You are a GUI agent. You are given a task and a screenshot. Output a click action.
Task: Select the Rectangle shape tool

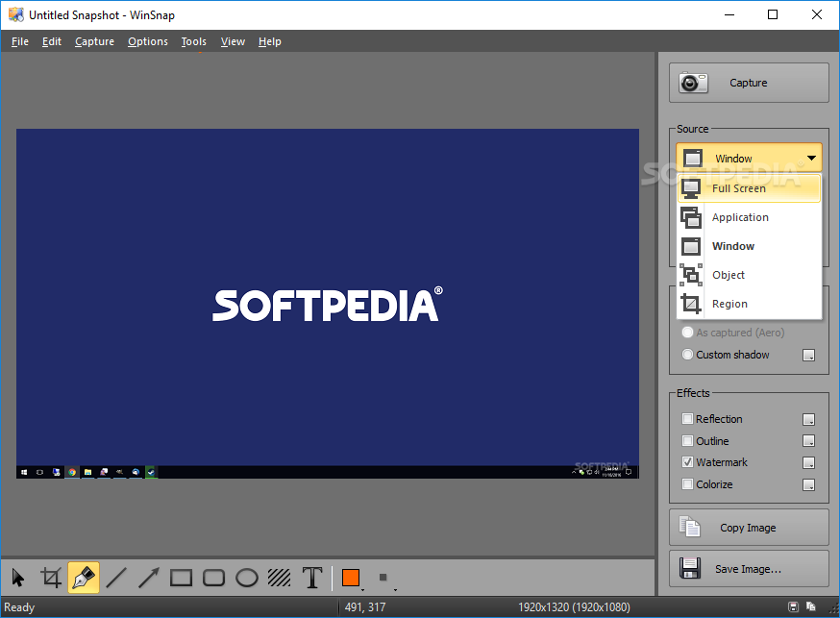coord(181,578)
